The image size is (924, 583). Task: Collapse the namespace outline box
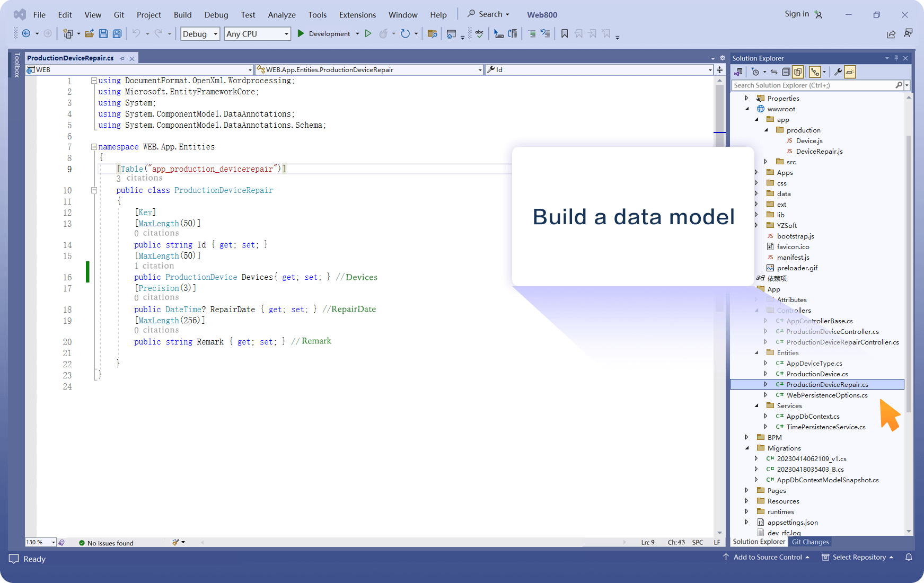click(94, 147)
